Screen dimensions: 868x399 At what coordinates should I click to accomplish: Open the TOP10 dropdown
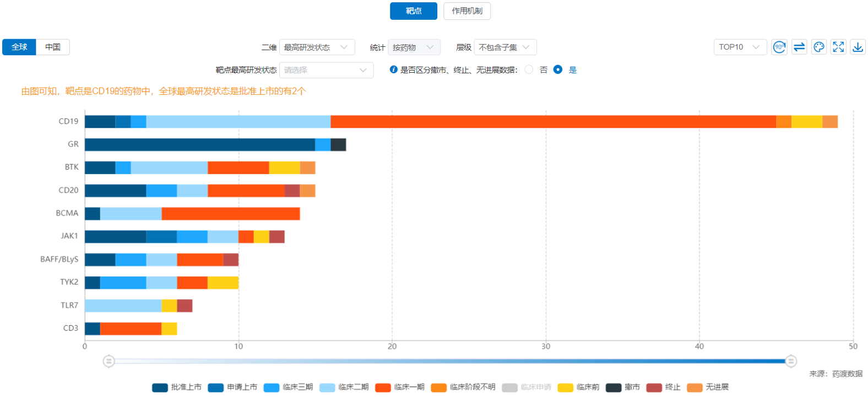point(740,47)
